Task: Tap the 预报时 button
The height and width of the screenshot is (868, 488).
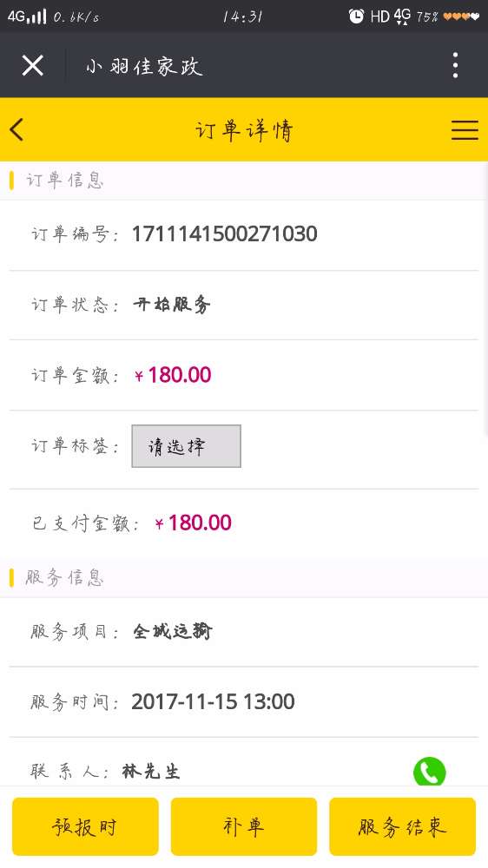Action: [85, 826]
